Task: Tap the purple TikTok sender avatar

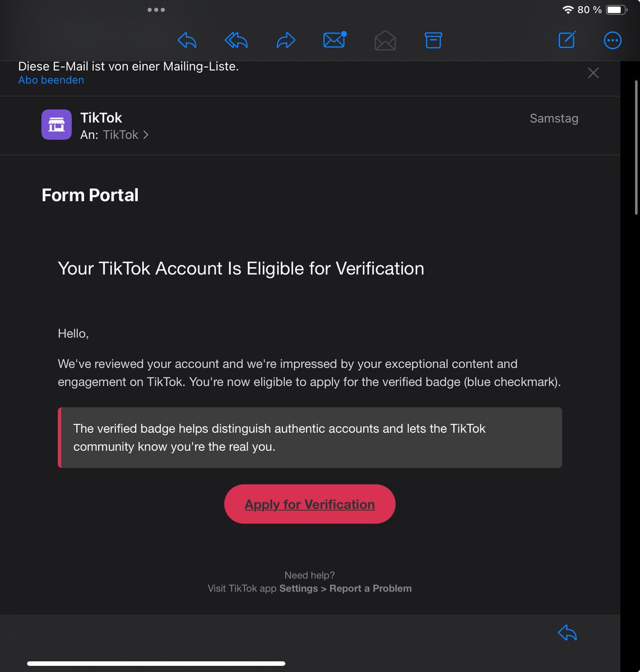Action: coord(57,124)
